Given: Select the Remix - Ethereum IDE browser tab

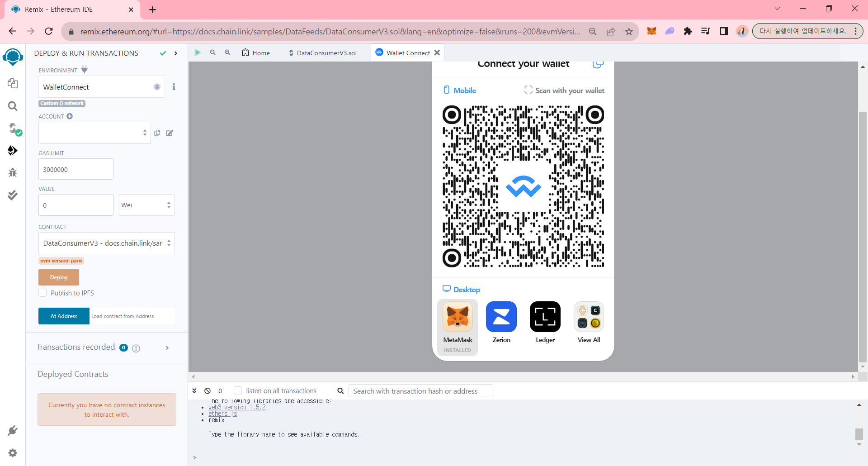Looking at the screenshot, I should tap(72, 10).
